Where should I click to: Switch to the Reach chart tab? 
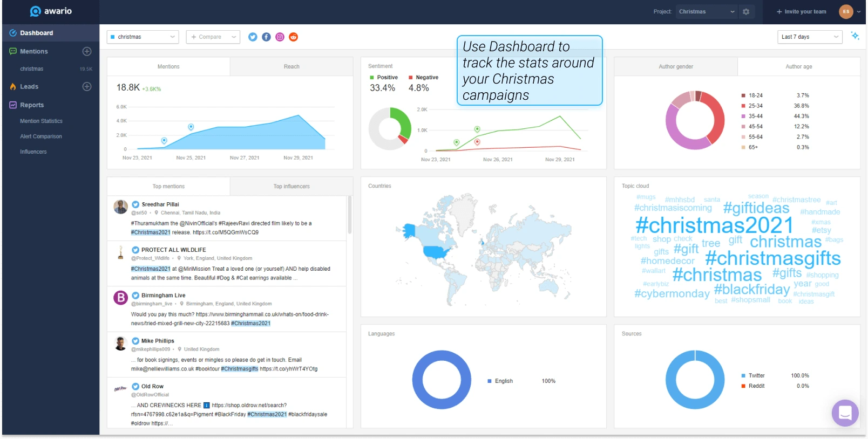pos(291,66)
